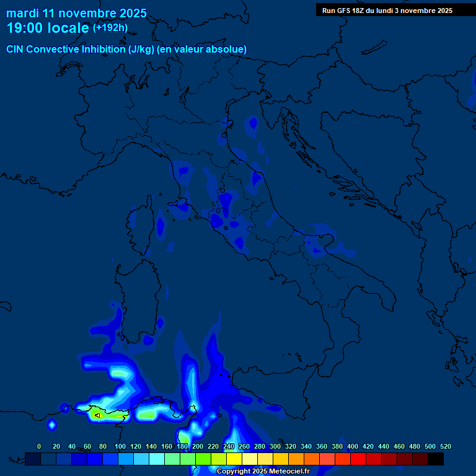
Task: Click the legend value '520'
Action: [446, 446]
